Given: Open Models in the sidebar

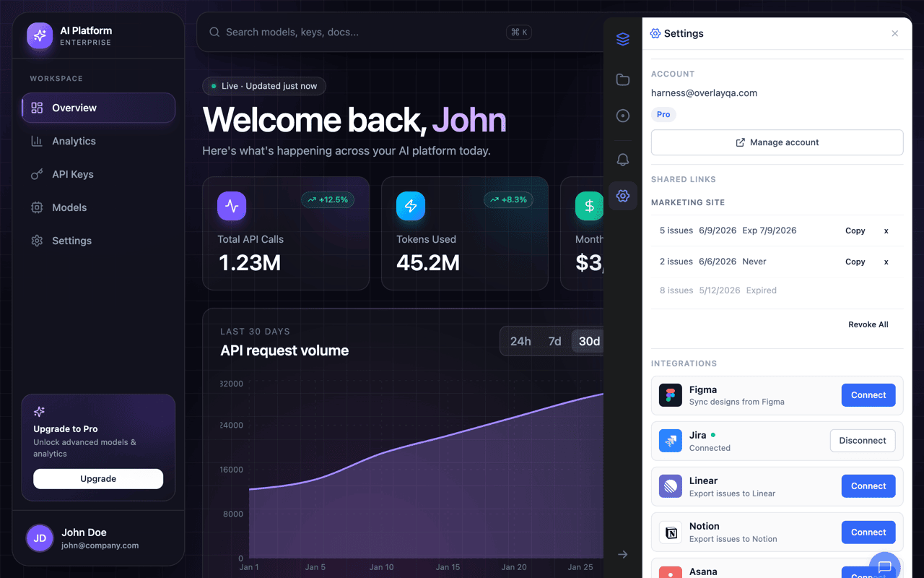Looking at the screenshot, I should point(98,207).
